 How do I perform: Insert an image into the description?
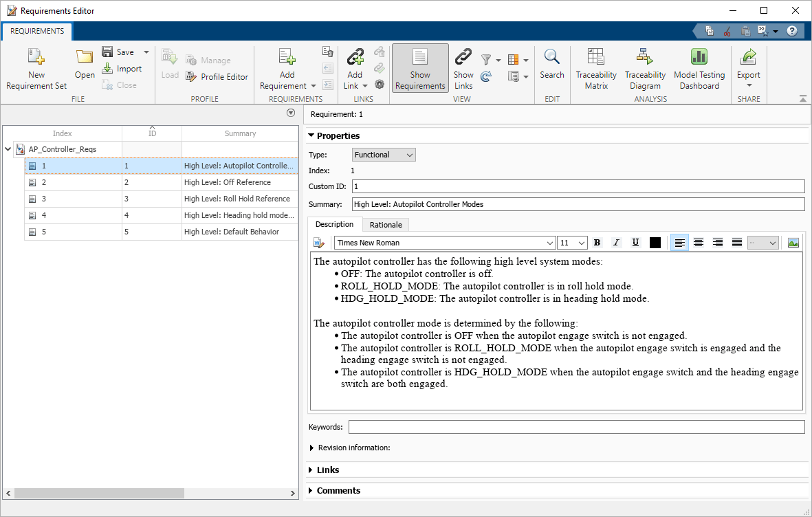point(793,242)
